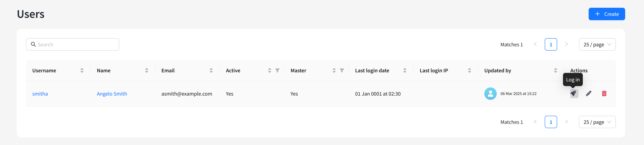644x145 pixels.
Task: Click the Updated by user avatar
Action: [x=490, y=94]
